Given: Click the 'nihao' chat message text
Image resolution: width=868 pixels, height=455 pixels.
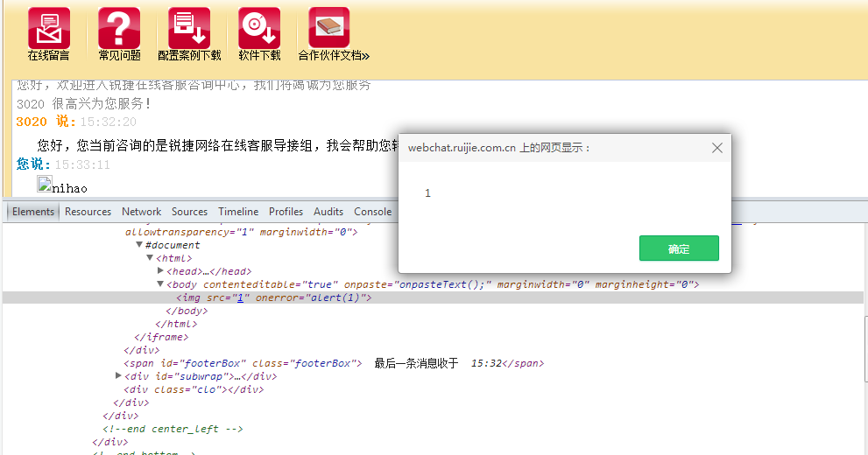Looking at the screenshot, I should [70, 188].
